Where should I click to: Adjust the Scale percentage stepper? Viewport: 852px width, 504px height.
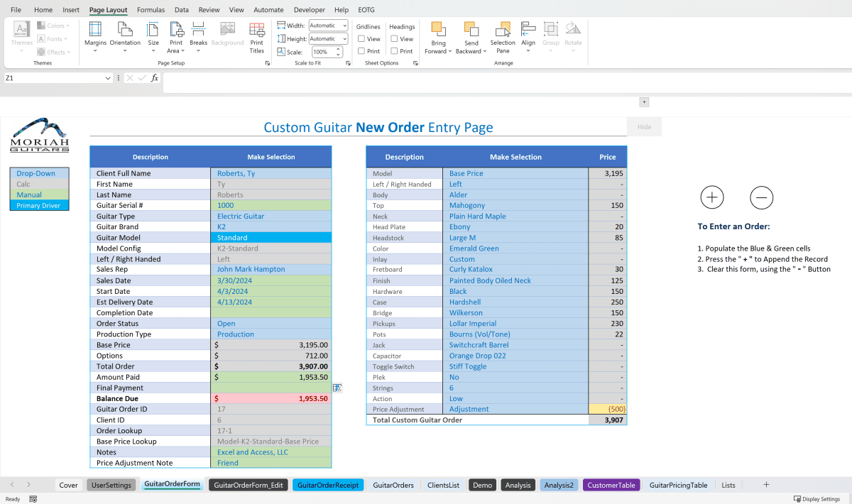[x=339, y=51]
